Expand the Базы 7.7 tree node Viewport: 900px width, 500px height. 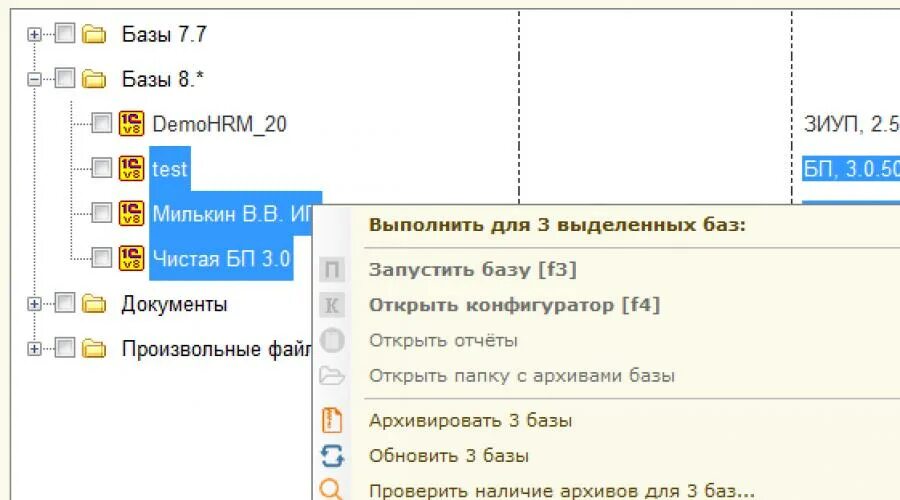[34, 34]
